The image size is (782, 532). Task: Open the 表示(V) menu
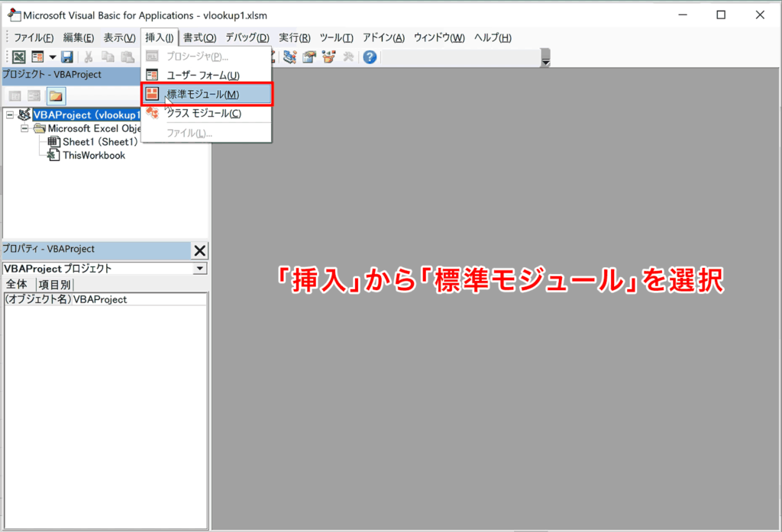[x=119, y=37]
